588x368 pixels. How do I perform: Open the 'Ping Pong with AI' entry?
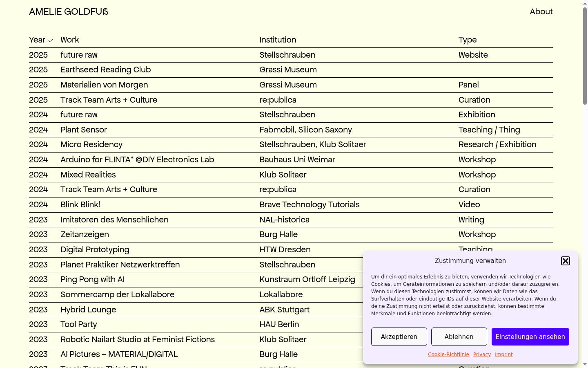click(93, 280)
